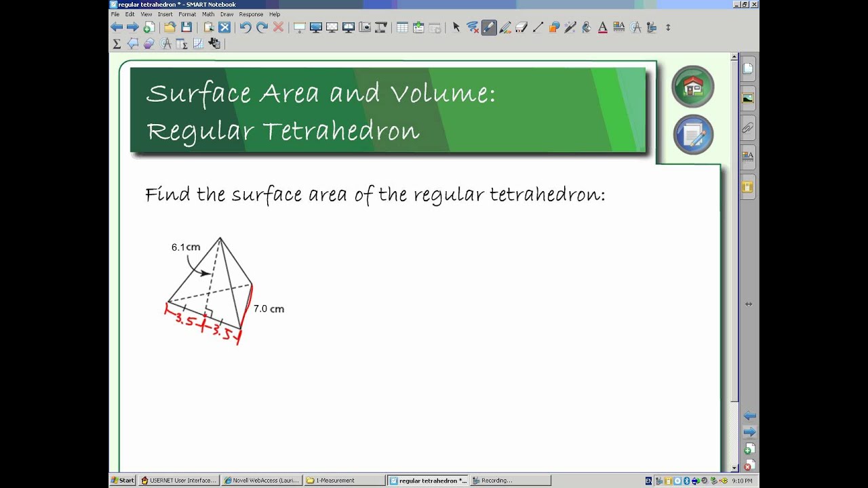Select the Creative Pen tool
The image size is (868, 488).
click(x=505, y=27)
